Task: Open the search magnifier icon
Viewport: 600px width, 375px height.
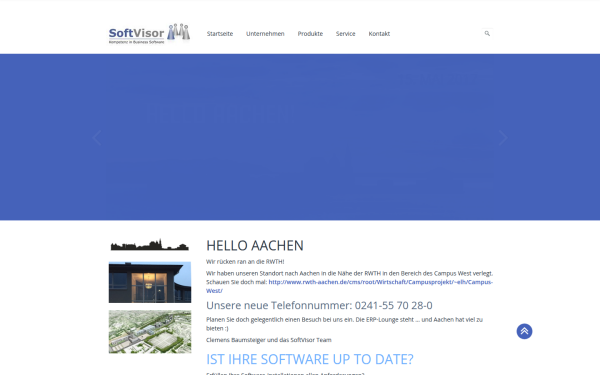Action: pyautogui.click(x=487, y=33)
